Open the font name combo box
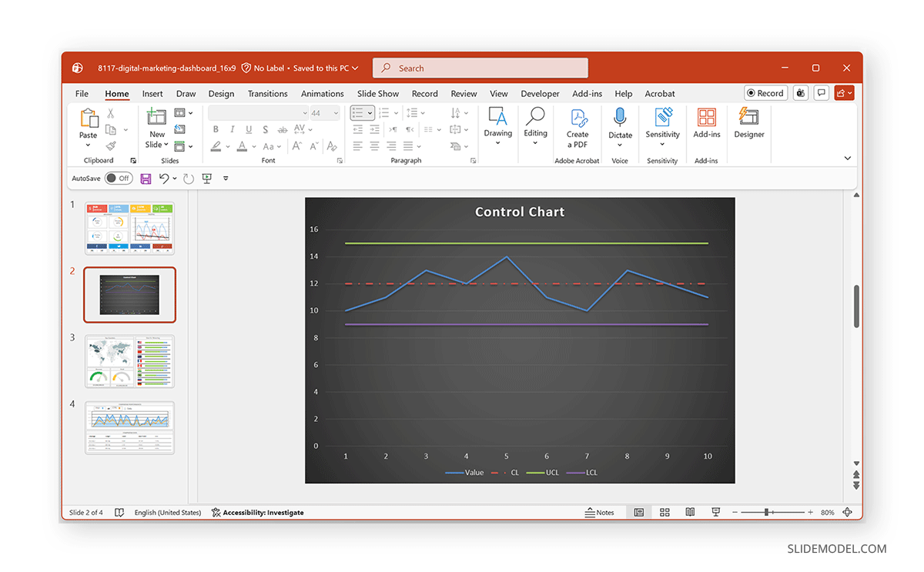 tap(258, 113)
